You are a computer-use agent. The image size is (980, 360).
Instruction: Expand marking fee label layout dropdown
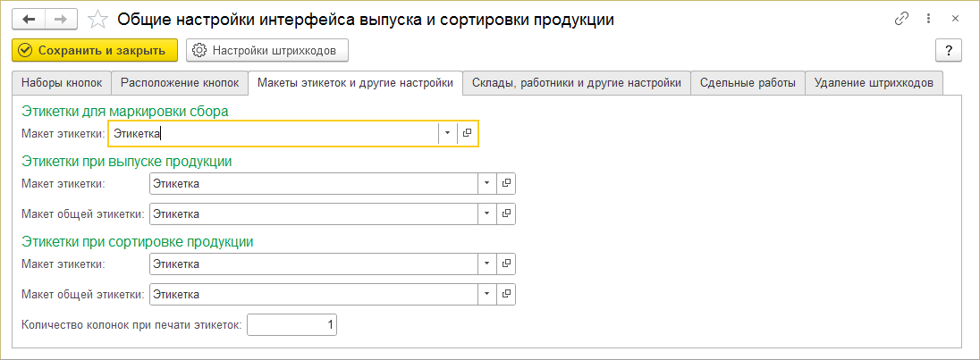pyautogui.click(x=447, y=133)
